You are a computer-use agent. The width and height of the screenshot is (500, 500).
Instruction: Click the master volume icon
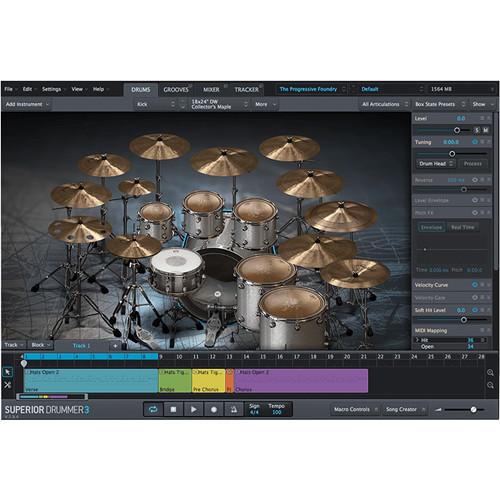[x=438, y=410]
